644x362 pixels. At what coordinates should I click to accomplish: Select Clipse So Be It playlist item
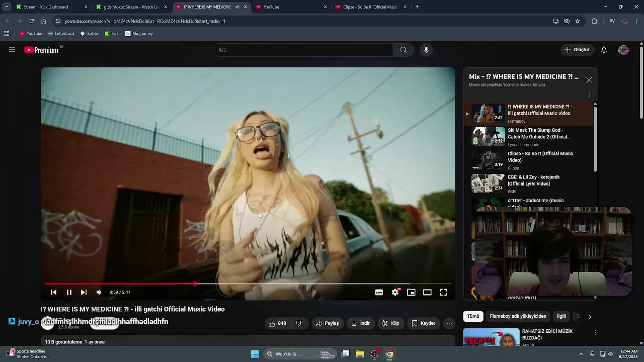click(528, 160)
